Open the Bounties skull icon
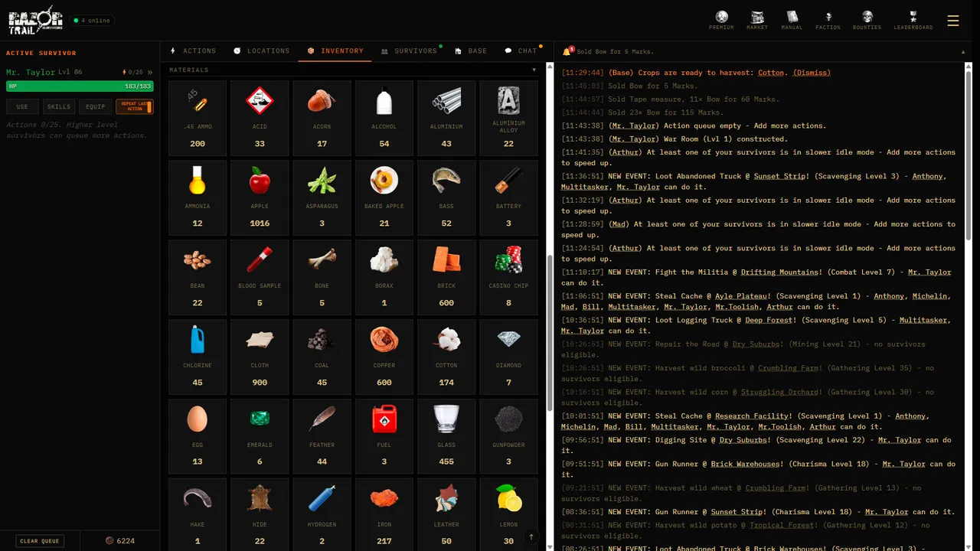The width and height of the screenshot is (980, 551). click(867, 20)
